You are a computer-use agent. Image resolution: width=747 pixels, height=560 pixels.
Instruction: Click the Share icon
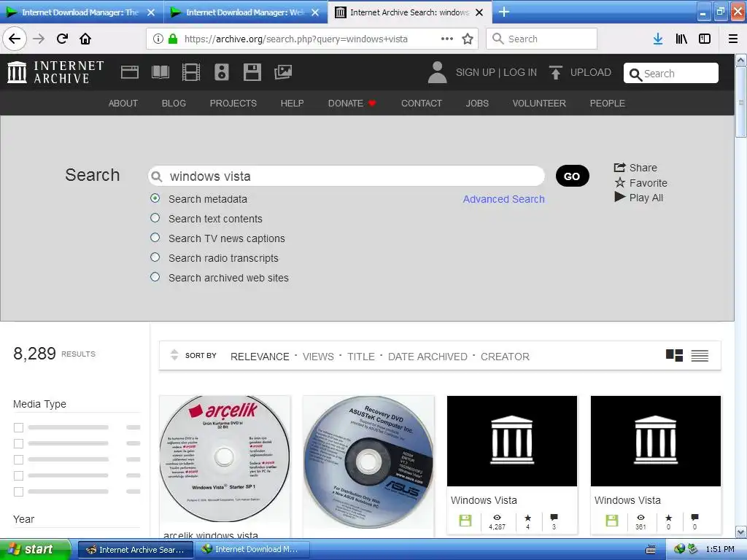pyautogui.click(x=619, y=168)
